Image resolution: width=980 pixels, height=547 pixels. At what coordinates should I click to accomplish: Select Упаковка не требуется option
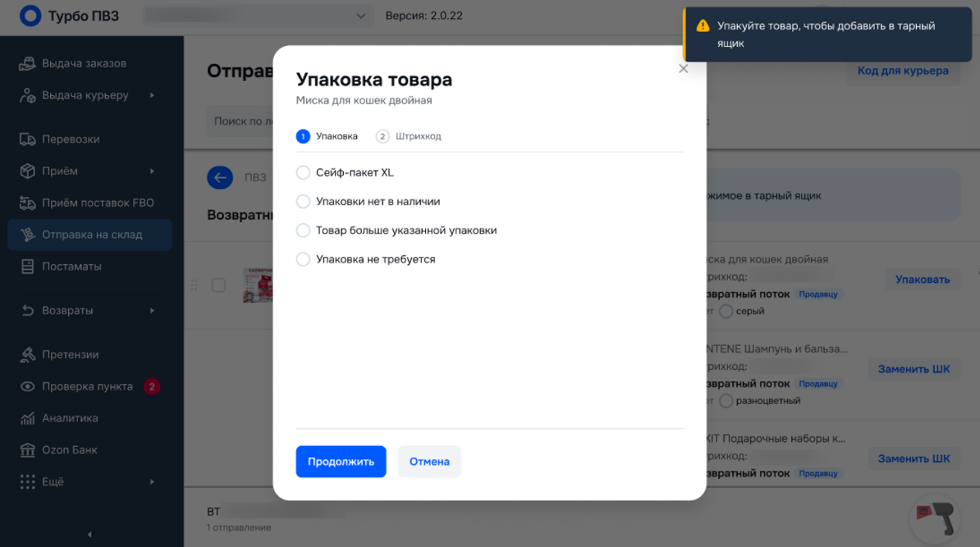tap(303, 259)
